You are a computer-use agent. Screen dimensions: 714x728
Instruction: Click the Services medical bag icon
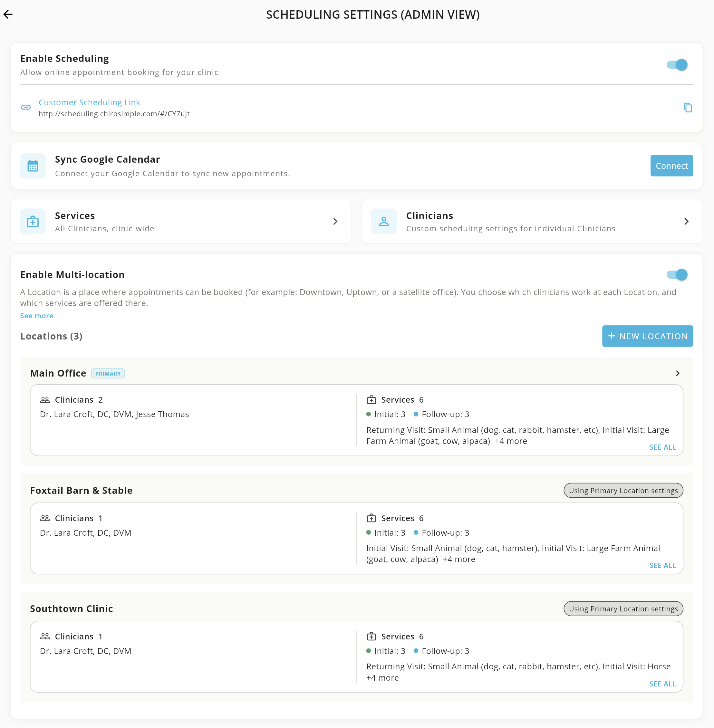coord(33,222)
